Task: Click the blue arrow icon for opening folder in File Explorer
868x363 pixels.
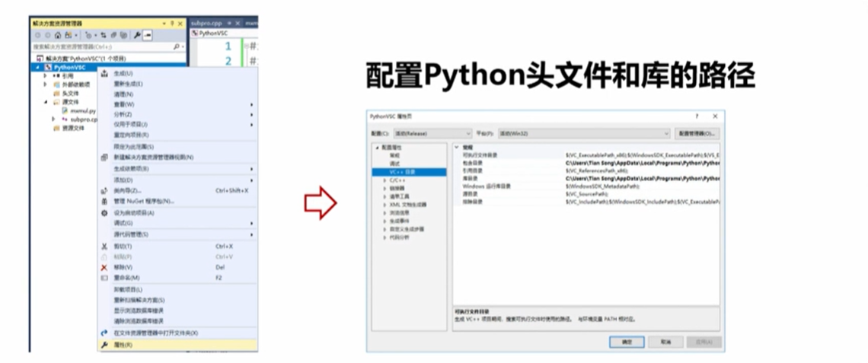Action: pos(104,333)
